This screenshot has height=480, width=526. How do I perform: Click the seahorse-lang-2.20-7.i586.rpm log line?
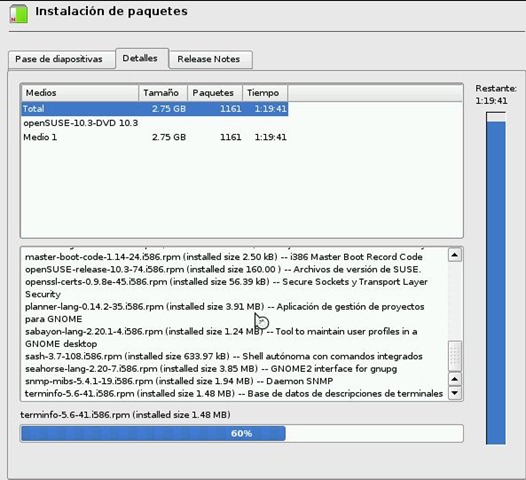click(211, 369)
